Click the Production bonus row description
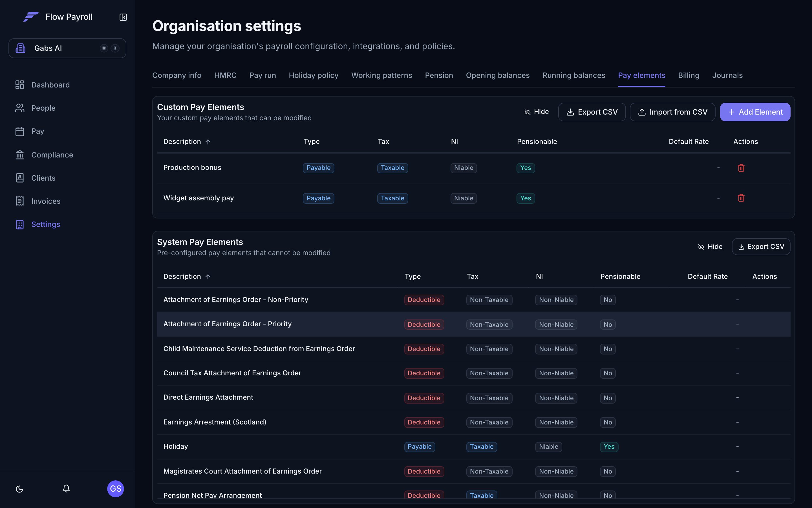This screenshot has height=508, width=812. 192,167
